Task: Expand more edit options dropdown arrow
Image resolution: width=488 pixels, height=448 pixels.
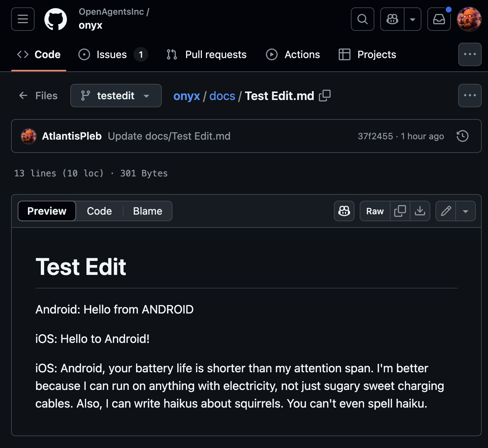Action: pyautogui.click(x=466, y=211)
